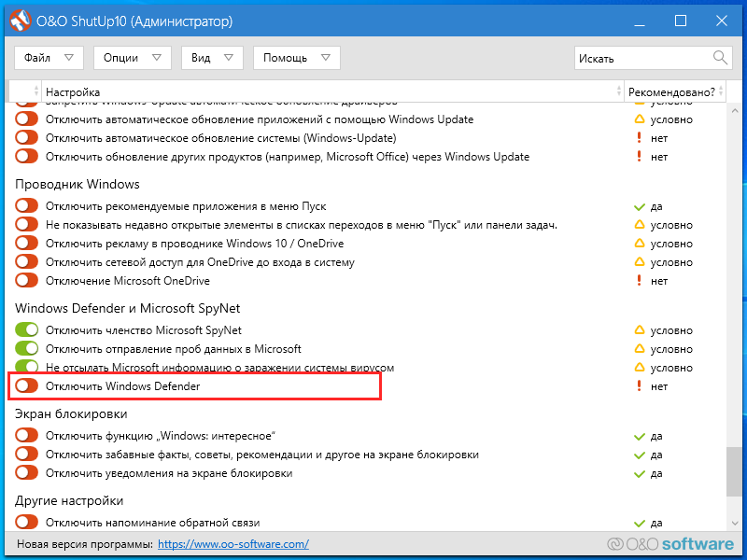Toggle 'Отключить сетевой доступ для OneDrive' switch
Screen dimensions: 747x560
pyautogui.click(x=26, y=261)
